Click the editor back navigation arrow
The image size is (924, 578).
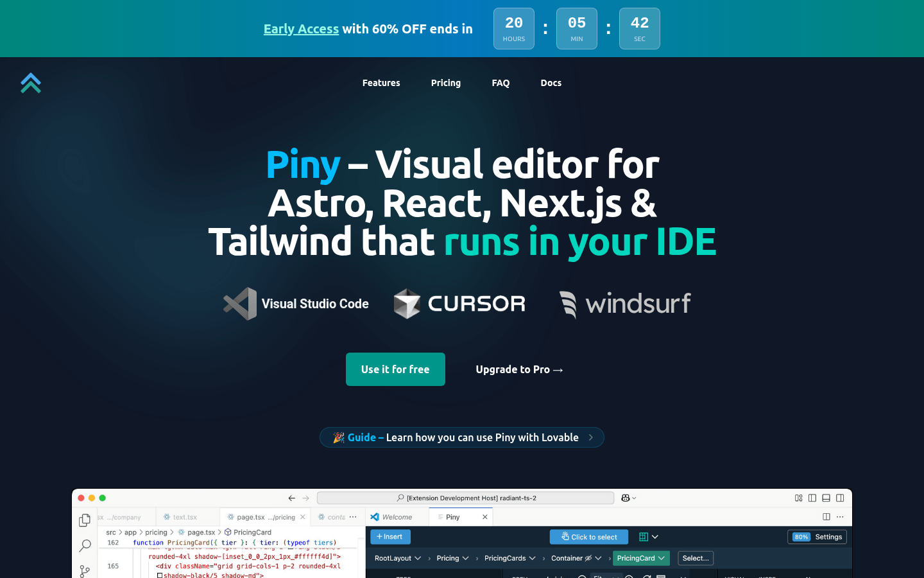point(292,498)
